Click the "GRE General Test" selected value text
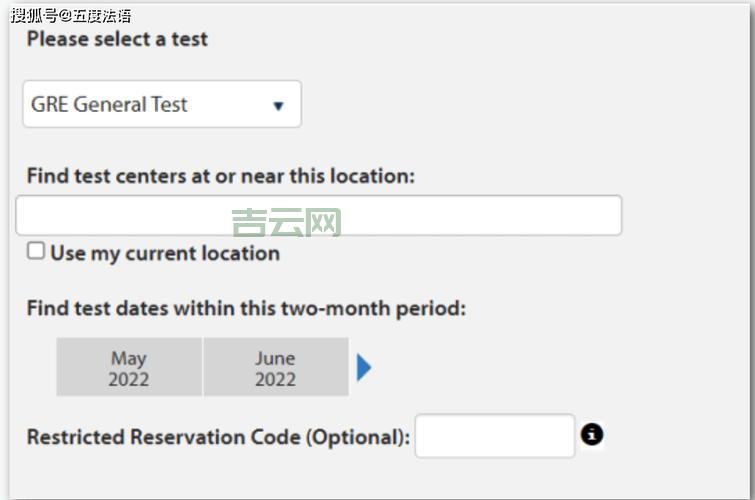Screen dimensions: 755x500 pyautogui.click(x=109, y=104)
